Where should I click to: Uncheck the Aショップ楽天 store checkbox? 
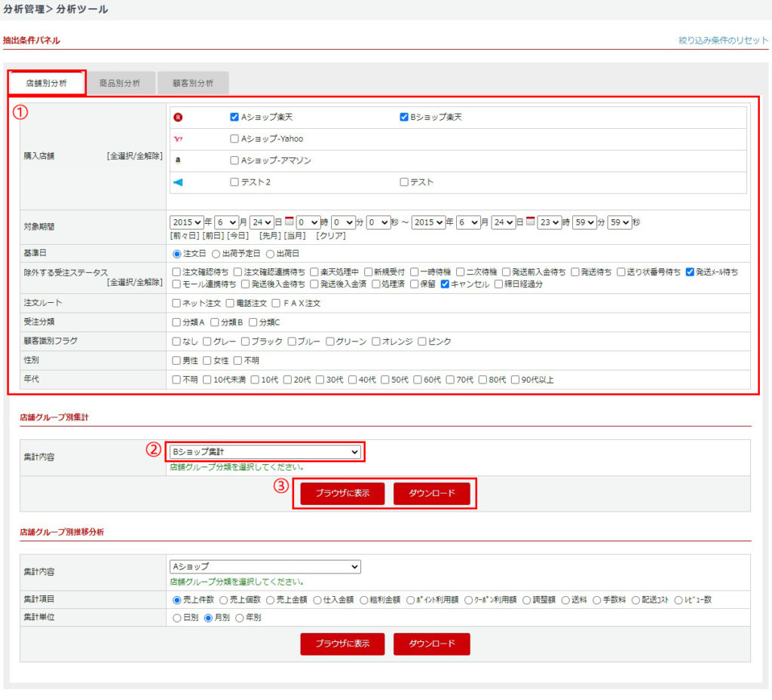(x=234, y=118)
